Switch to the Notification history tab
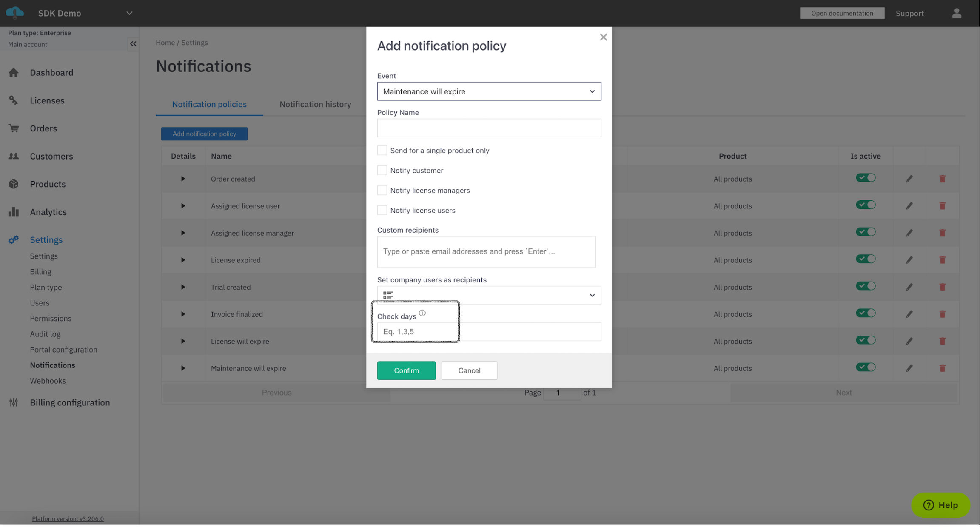Screen dimensions: 980x527 click(x=315, y=104)
